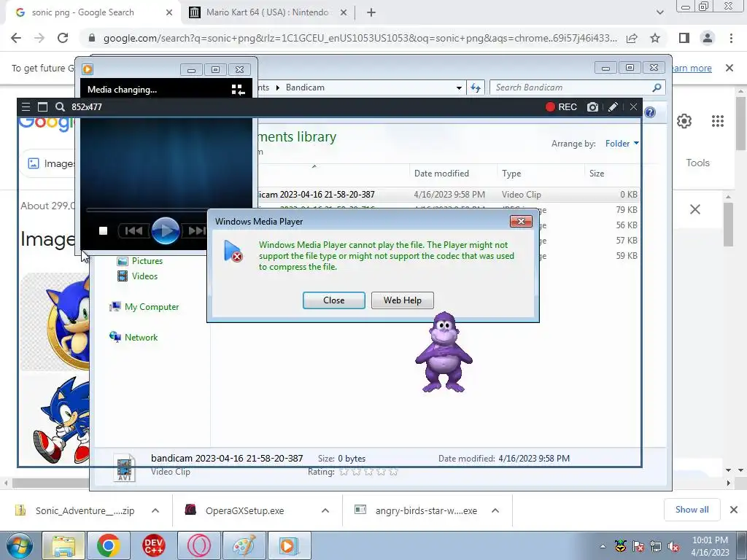This screenshot has height=560, width=747.
Task: Activate Bandicam drawing pencil tool
Action: pos(613,107)
